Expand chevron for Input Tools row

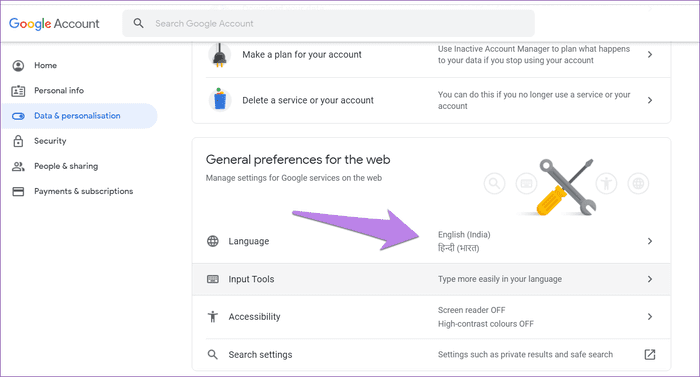pos(650,279)
